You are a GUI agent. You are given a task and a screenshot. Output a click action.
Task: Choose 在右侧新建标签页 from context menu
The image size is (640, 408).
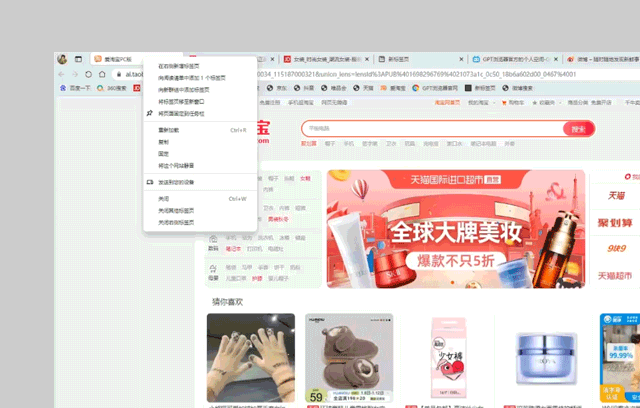pyautogui.click(x=200, y=66)
